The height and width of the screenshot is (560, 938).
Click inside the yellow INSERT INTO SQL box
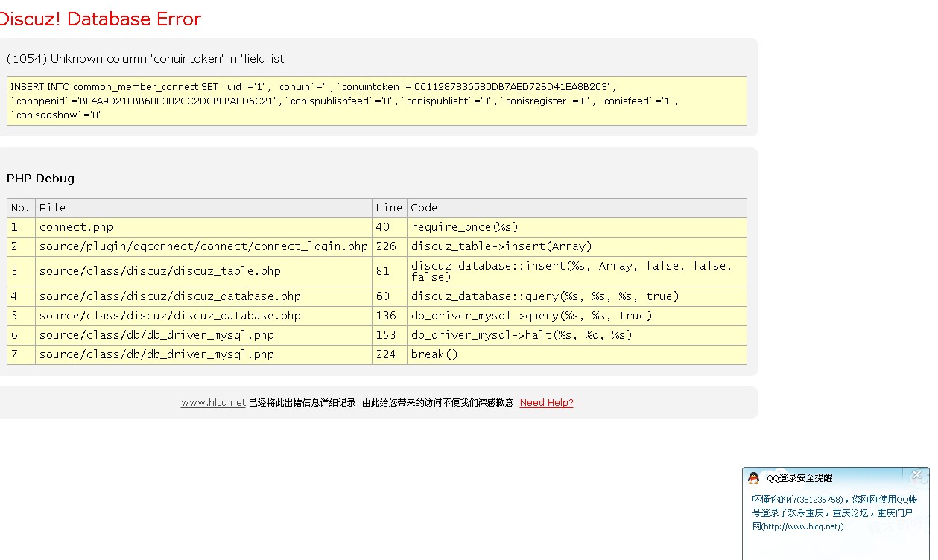click(x=376, y=101)
